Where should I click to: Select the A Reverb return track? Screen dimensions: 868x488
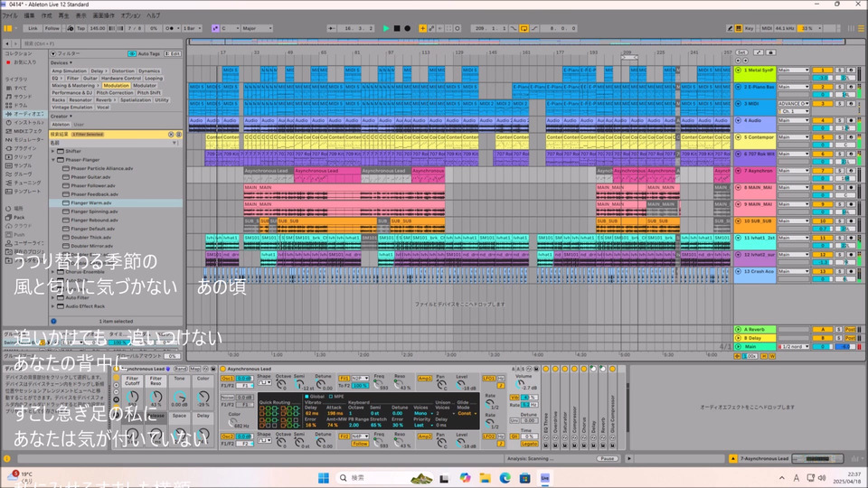(755, 329)
